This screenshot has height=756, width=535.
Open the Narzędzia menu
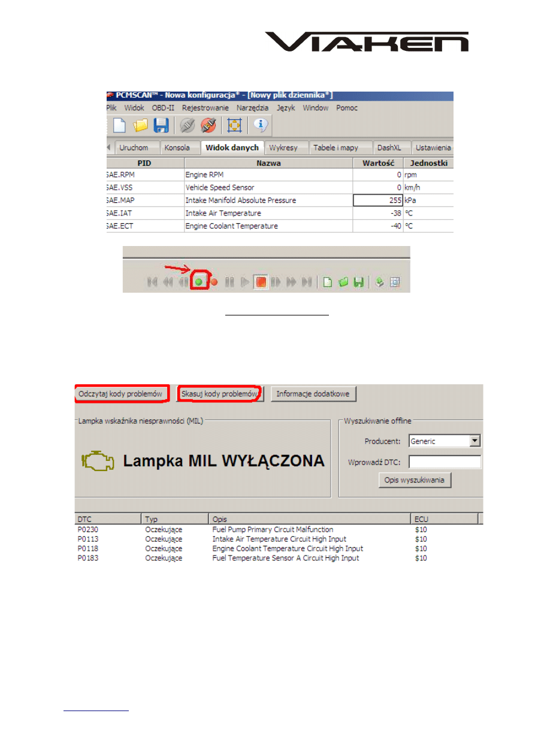[253, 108]
